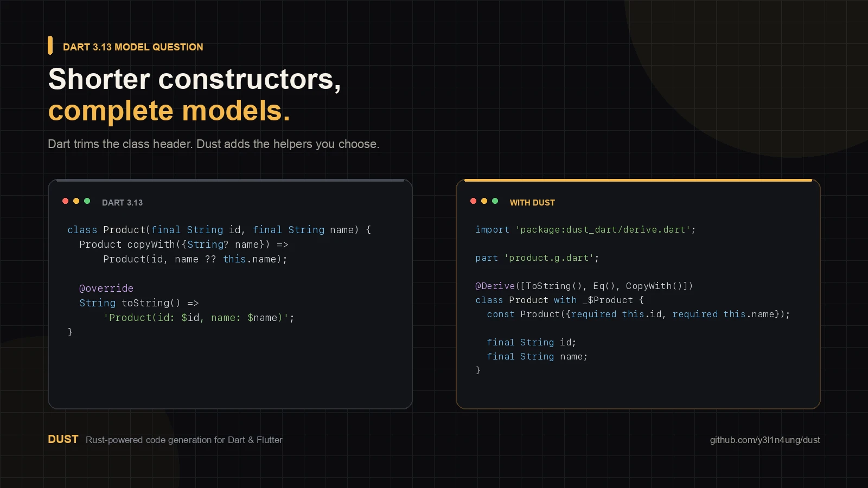Screen dimensions: 868x488
Task: Open the github.com/y3l1n4ung/dust link
Action: coord(765,440)
